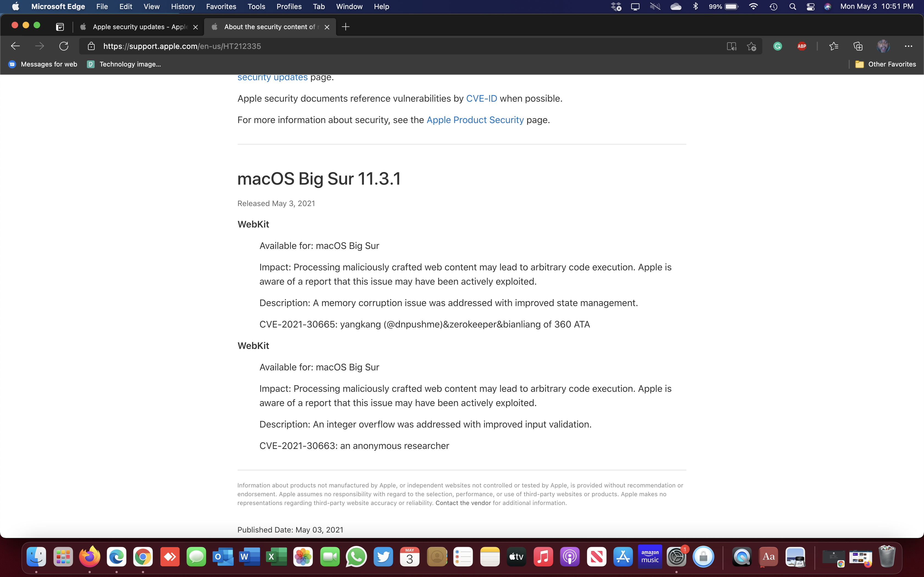
Task: Click the Refresh page icon
Action: click(x=64, y=46)
